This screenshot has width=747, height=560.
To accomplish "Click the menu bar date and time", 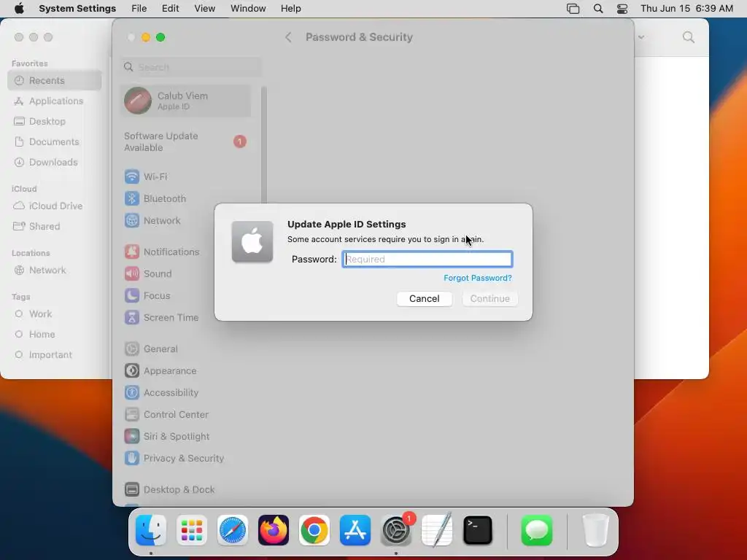I will click(x=686, y=9).
